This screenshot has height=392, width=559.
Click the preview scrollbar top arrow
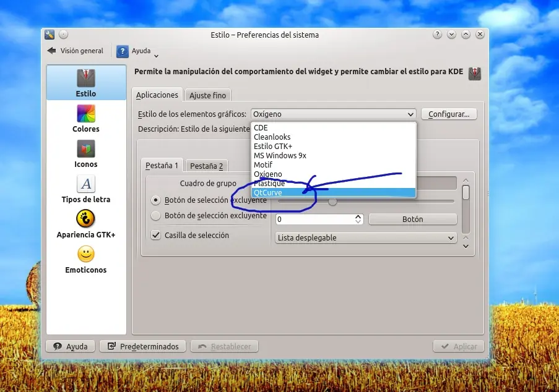(x=466, y=181)
